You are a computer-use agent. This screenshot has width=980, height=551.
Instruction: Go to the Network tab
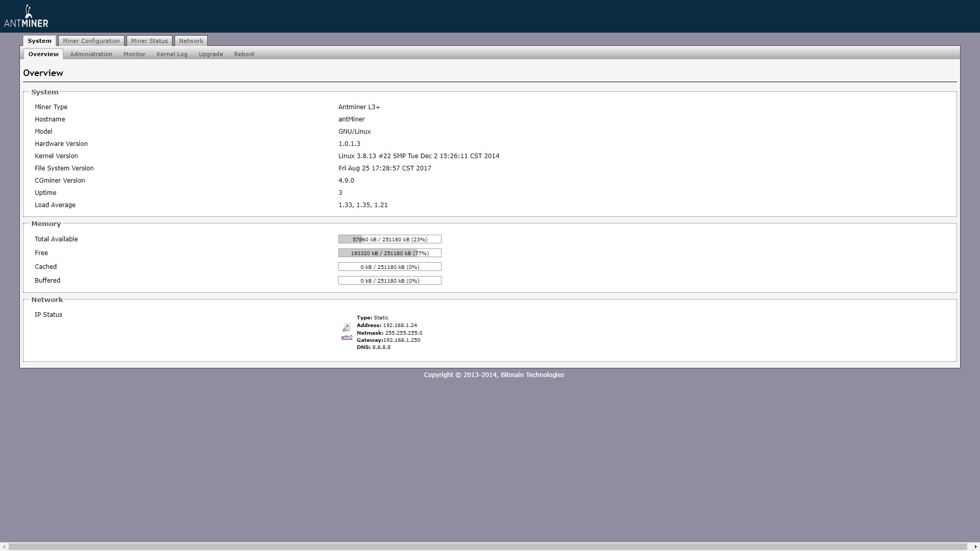pos(191,41)
